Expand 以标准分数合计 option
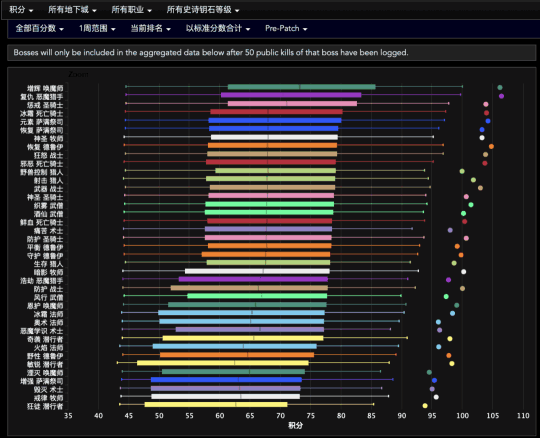Screen dimensions: 540x438 click(218, 28)
